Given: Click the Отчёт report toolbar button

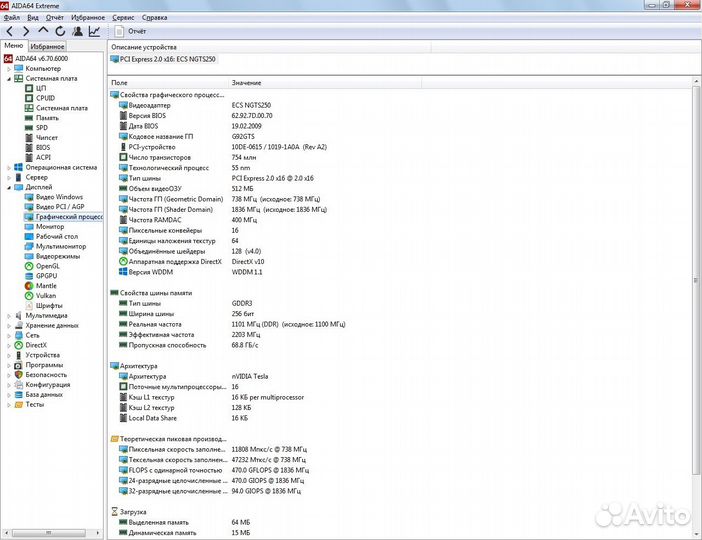Looking at the screenshot, I should [131, 31].
